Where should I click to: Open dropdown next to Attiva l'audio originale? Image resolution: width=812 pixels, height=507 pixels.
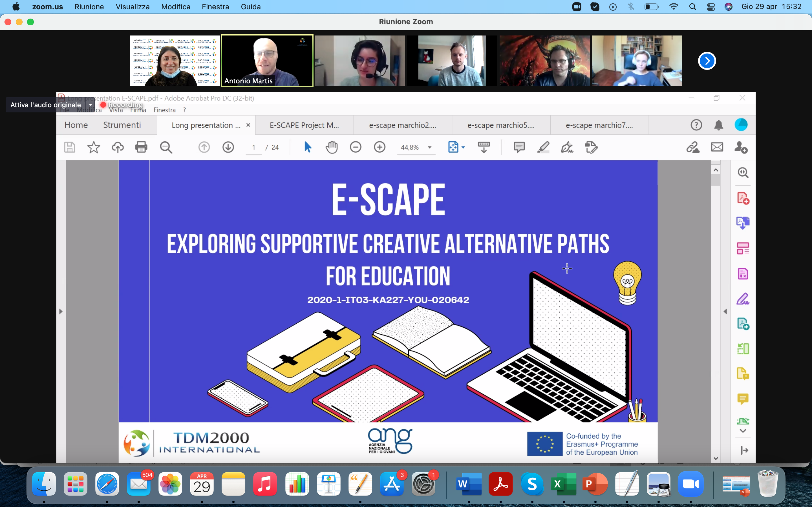click(90, 105)
